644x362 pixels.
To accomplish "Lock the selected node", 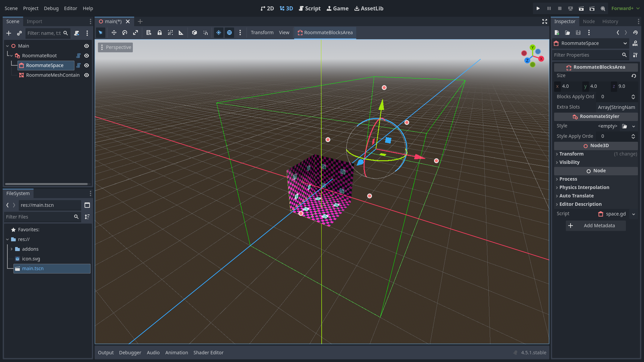I will [160, 33].
